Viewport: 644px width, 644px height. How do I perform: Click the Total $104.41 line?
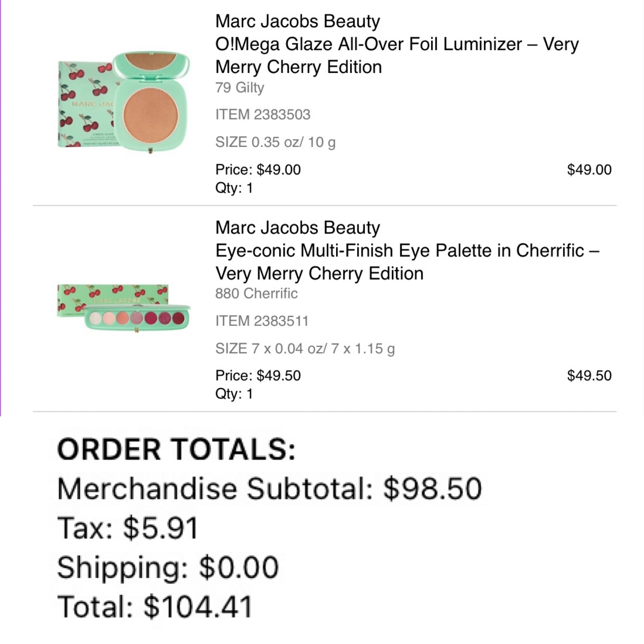coord(155,607)
